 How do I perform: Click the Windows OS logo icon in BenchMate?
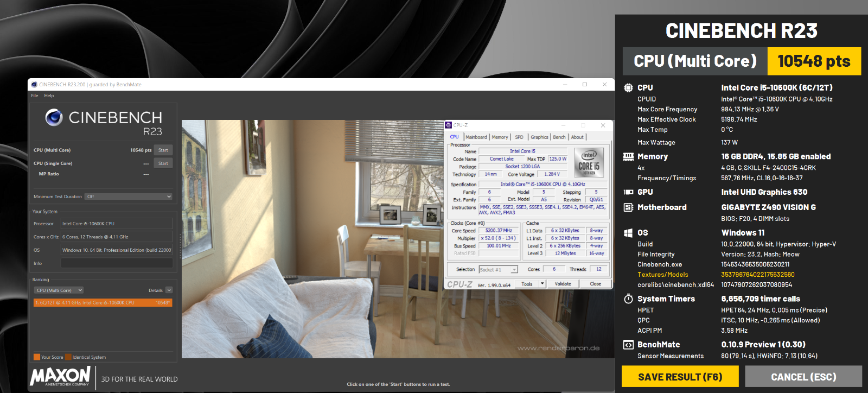[x=628, y=233]
